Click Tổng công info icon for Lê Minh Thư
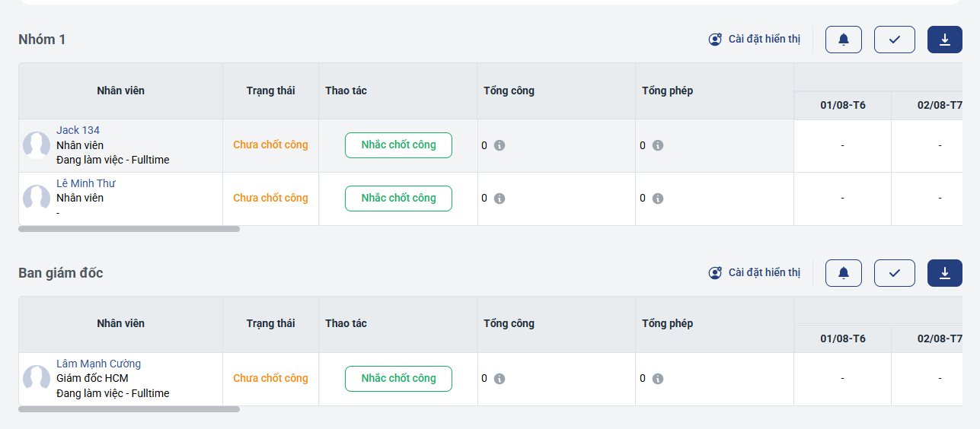This screenshot has height=429, width=980. click(x=500, y=199)
